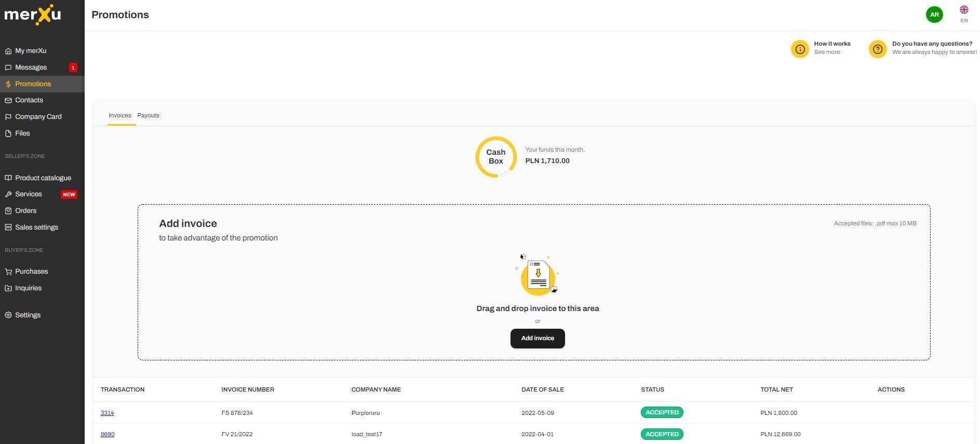Click the red Messages notification badge

[x=73, y=68]
